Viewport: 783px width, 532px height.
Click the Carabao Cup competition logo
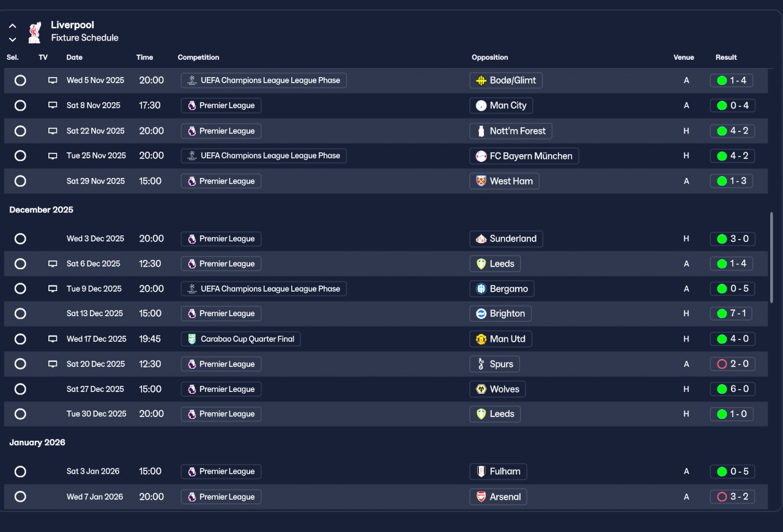192,339
